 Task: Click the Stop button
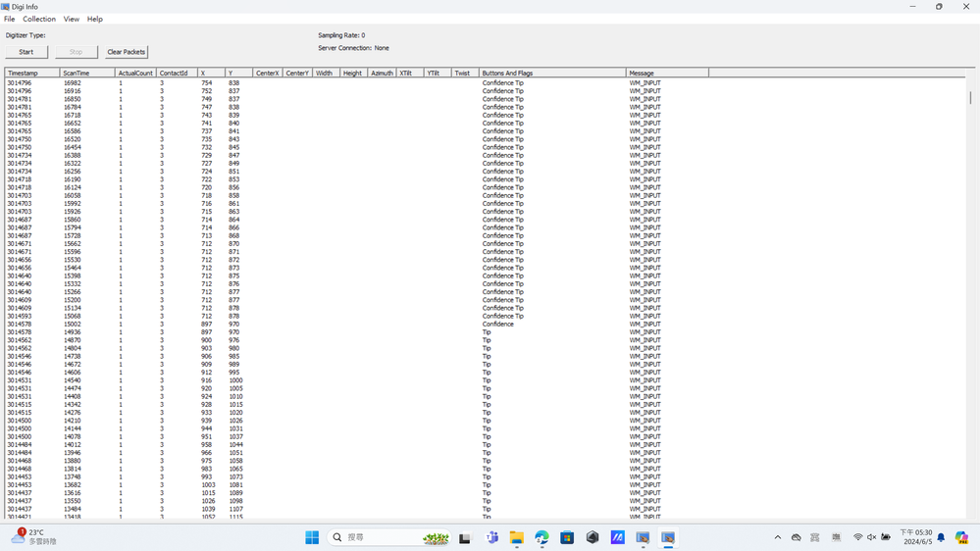[x=77, y=52]
